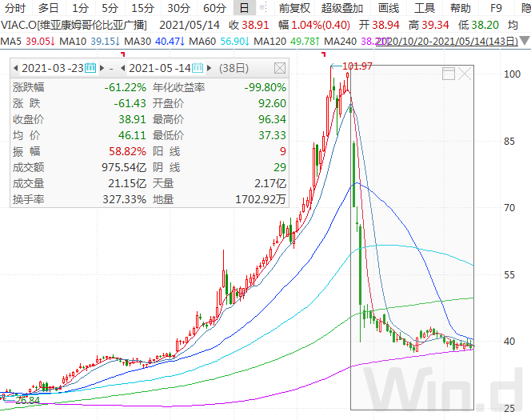Click the MA120 49.78 indicator label
This screenshot has height=420, width=531.
(287, 41)
